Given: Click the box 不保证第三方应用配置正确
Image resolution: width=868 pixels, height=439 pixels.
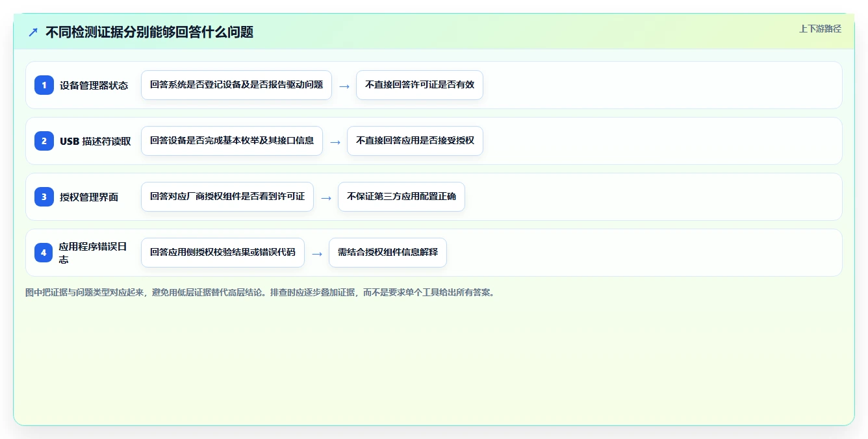Looking at the screenshot, I should tap(402, 197).
